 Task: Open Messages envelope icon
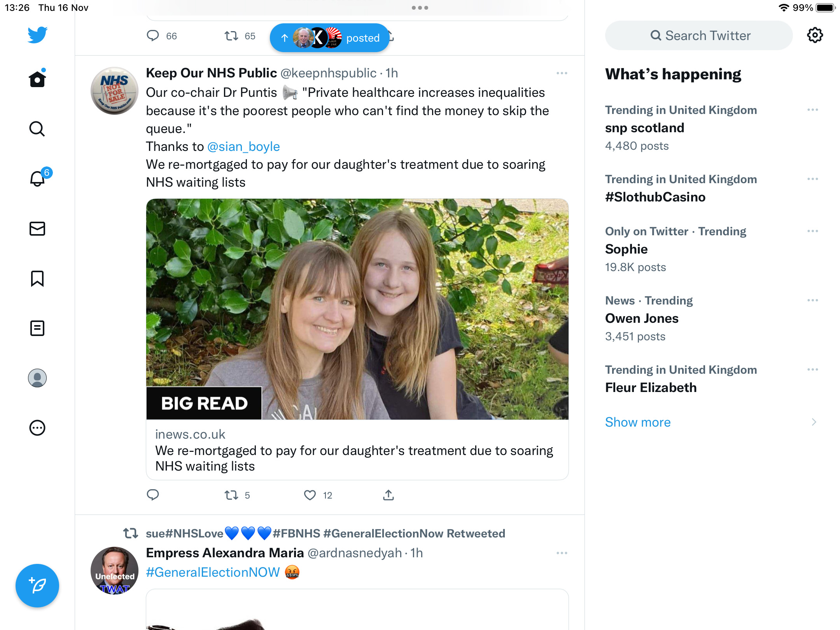pyautogui.click(x=37, y=229)
